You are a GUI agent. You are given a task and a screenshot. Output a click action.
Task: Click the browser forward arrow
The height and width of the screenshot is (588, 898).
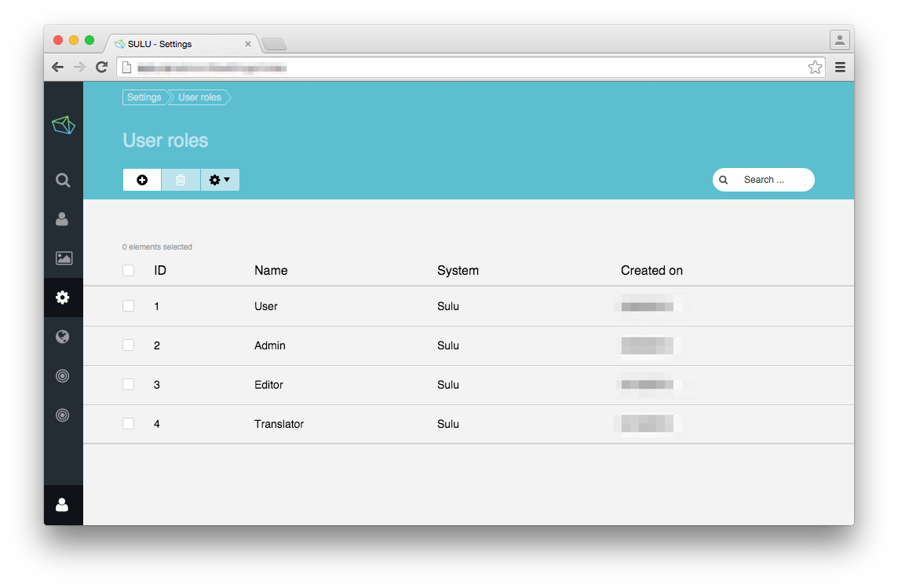point(79,68)
